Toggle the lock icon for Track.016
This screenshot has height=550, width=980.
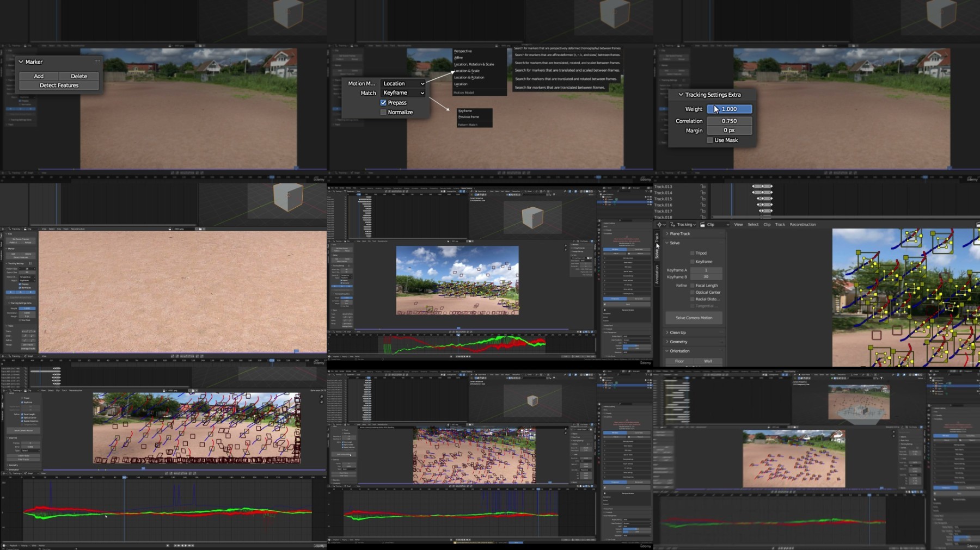point(703,205)
